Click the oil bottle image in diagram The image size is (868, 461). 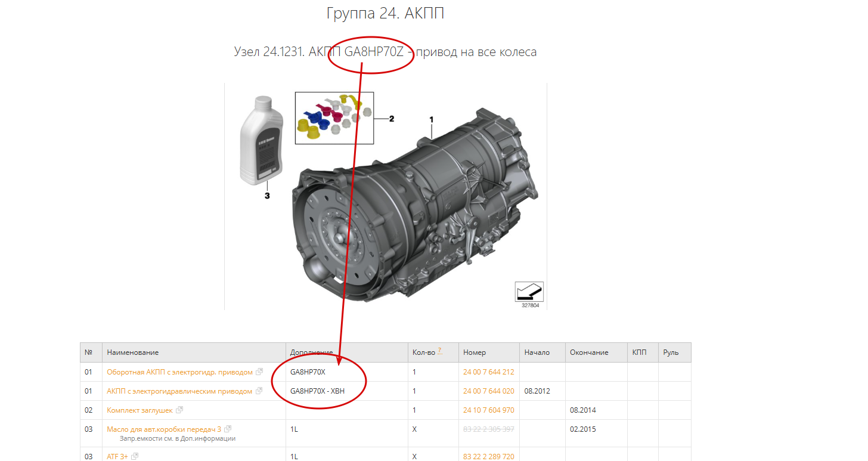point(262,140)
